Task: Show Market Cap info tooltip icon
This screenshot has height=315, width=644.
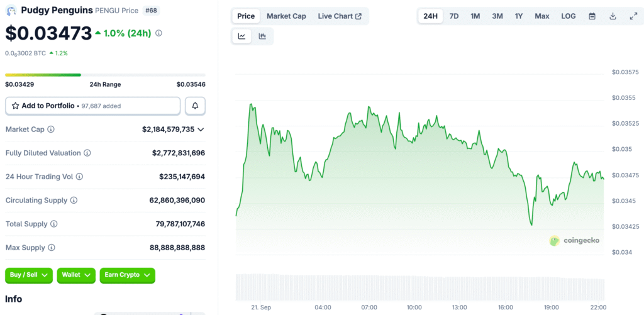Action: (x=51, y=130)
